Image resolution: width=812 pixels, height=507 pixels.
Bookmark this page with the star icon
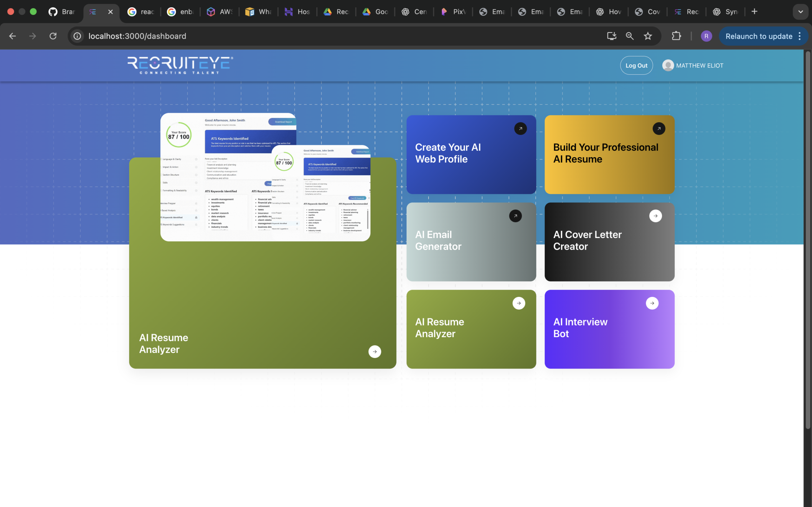pyautogui.click(x=648, y=36)
